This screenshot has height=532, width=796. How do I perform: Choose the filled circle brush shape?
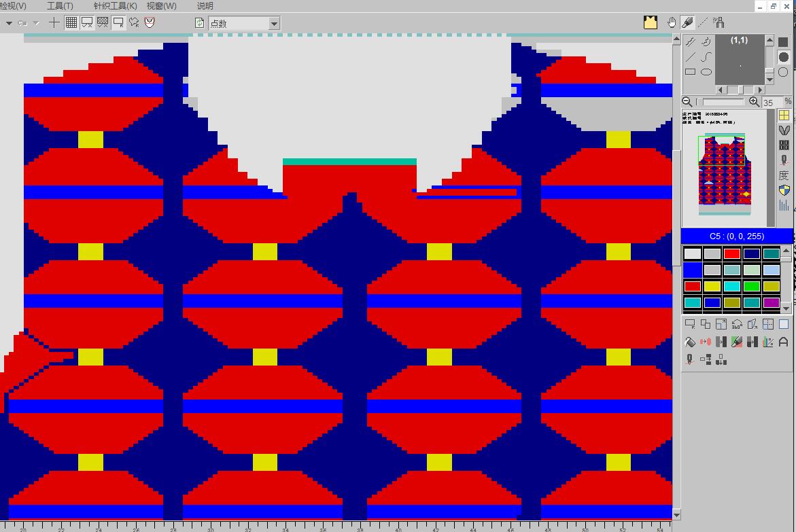click(783, 57)
